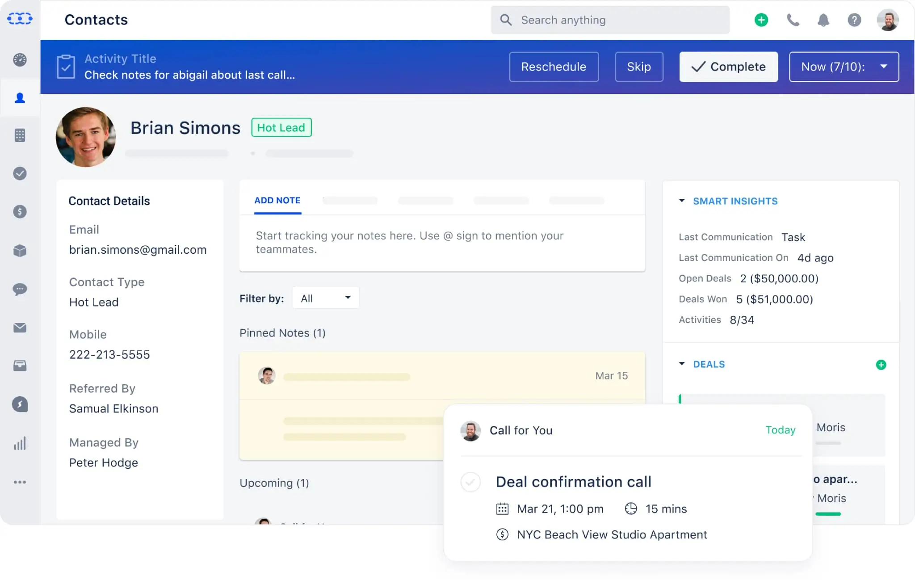Screen dimensions: 915x588
Task: Toggle the completed checkmark on Activity Title
Action: (x=66, y=67)
